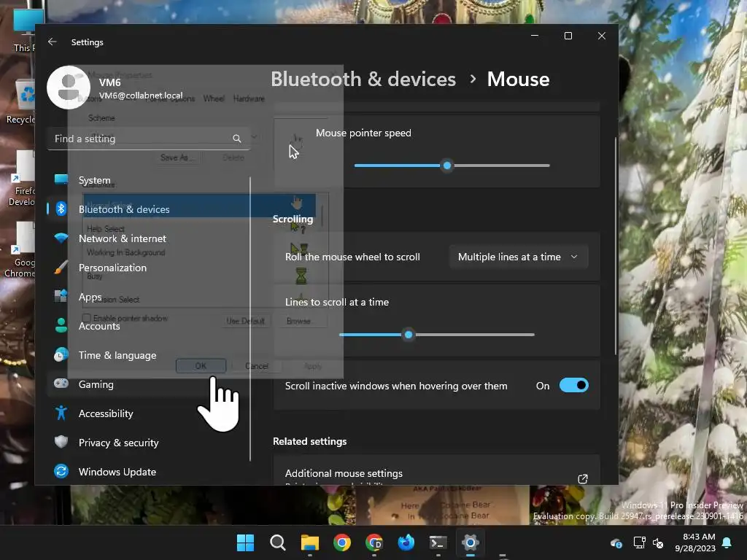This screenshot has height=560, width=747.
Task: Expand the Multiple lines at a time dropdown
Action: click(519, 257)
